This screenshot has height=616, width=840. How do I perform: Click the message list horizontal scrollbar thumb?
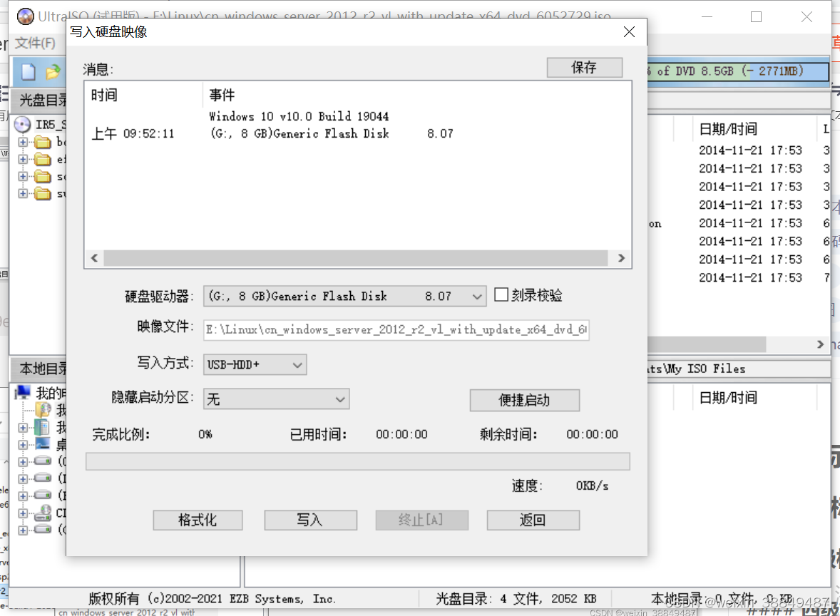[x=356, y=258]
